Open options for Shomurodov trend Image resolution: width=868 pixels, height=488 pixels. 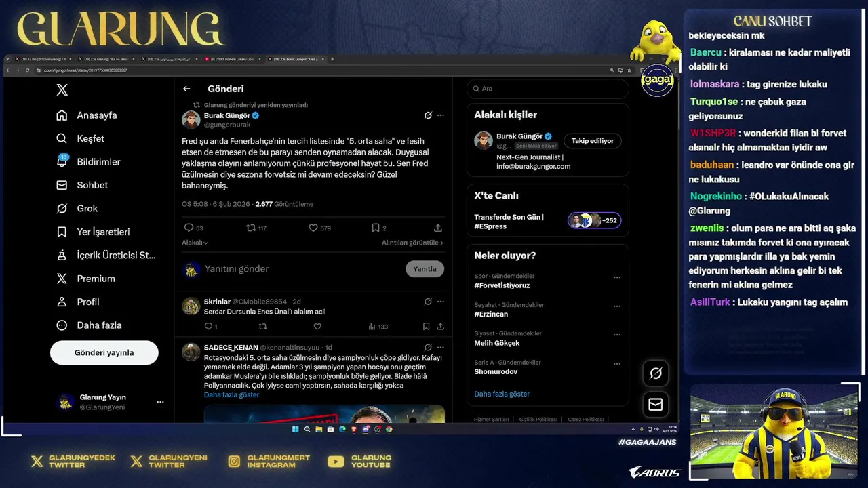point(617,363)
